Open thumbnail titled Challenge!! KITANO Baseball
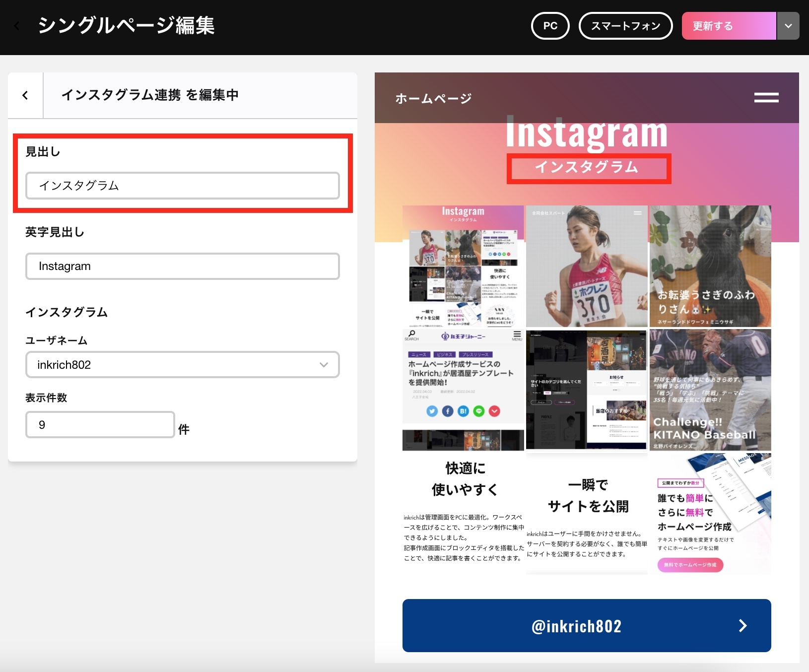This screenshot has height=672, width=809. coord(710,390)
